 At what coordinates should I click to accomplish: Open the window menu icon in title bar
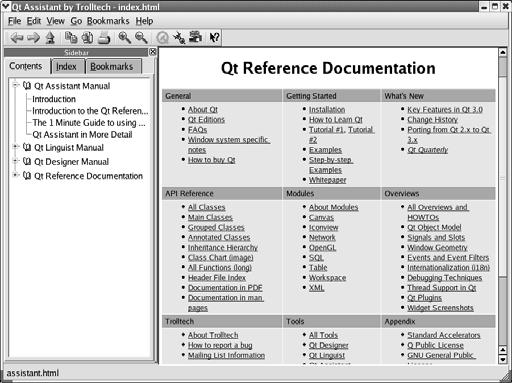coord(6,6)
